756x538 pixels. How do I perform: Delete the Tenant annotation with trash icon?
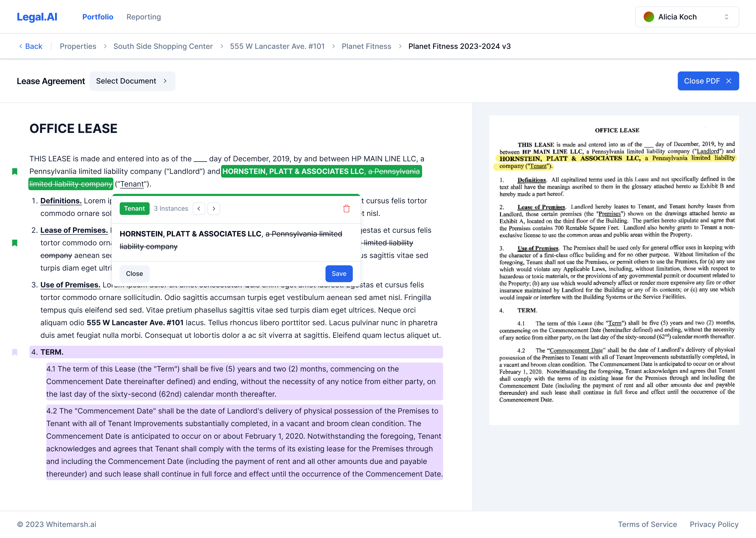click(x=346, y=209)
